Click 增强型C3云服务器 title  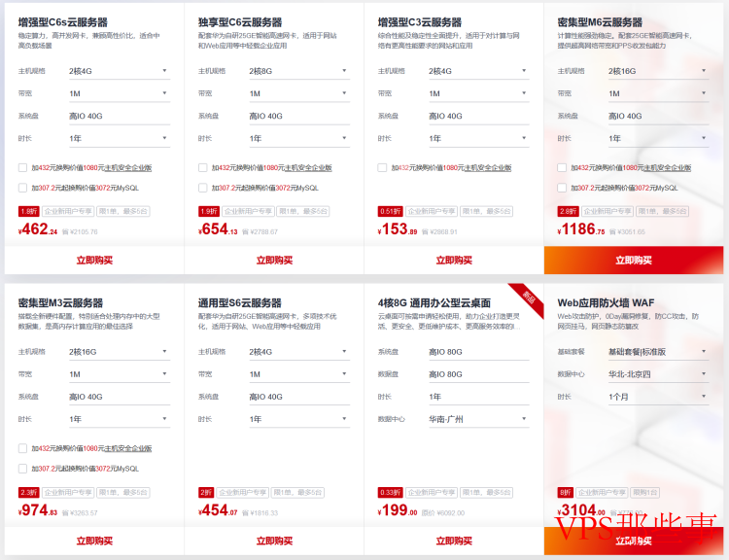(420, 22)
